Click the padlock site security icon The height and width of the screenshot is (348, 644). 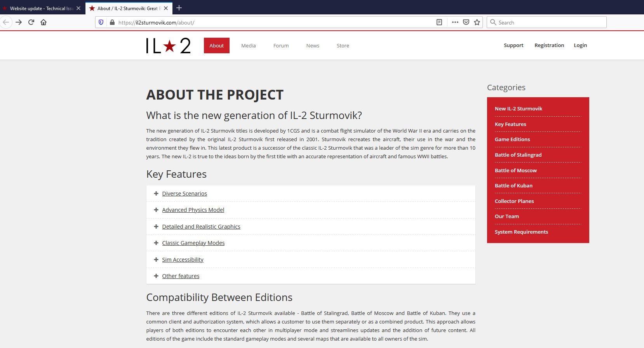tap(112, 23)
